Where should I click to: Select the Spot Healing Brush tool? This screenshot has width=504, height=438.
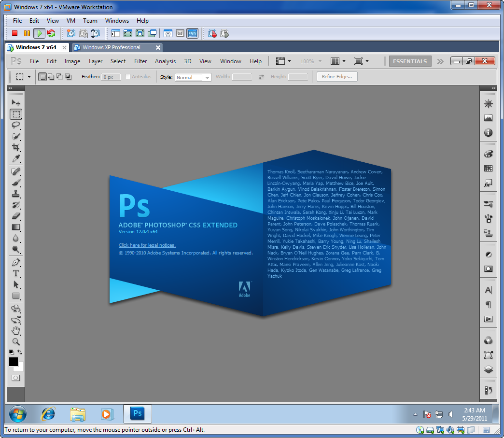point(16,171)
